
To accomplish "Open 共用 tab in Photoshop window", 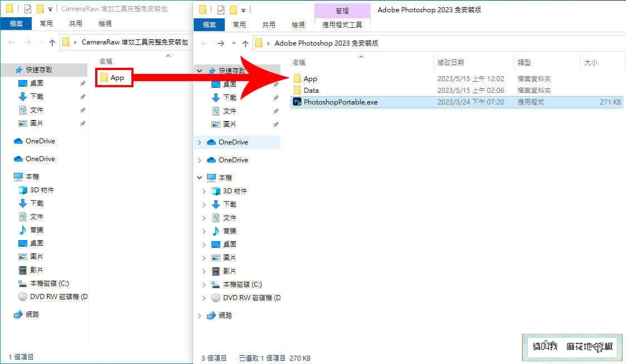I will (x=269, y=24).
